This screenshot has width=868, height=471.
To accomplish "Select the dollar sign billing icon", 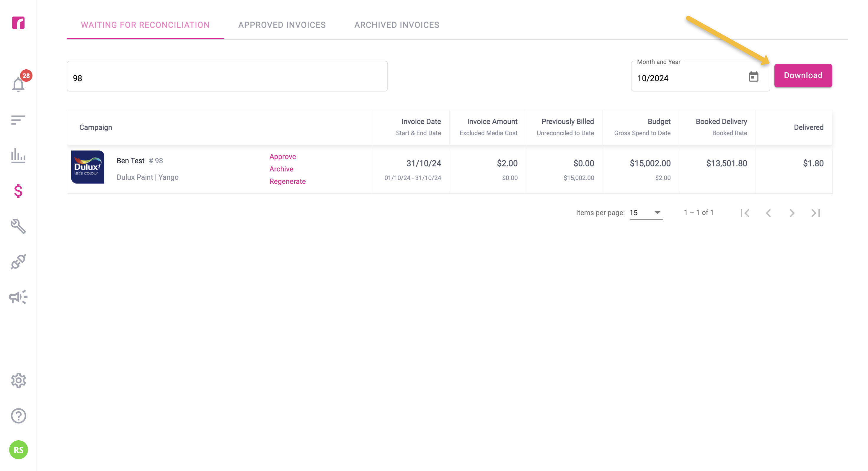I will (x=18, y=191).
